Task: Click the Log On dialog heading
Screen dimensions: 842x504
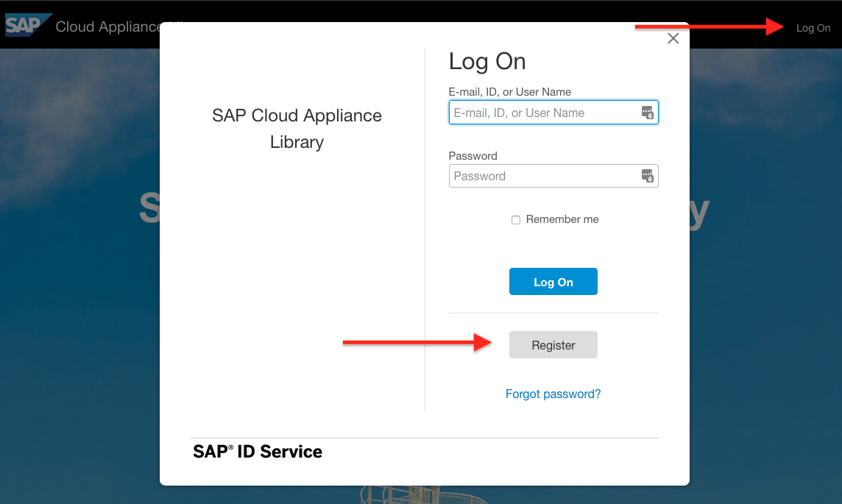Action: click(x=487, y=62)
